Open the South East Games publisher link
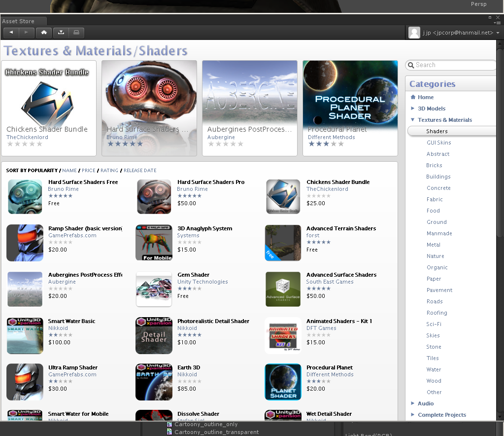The image size is (504, 436). 330,282
